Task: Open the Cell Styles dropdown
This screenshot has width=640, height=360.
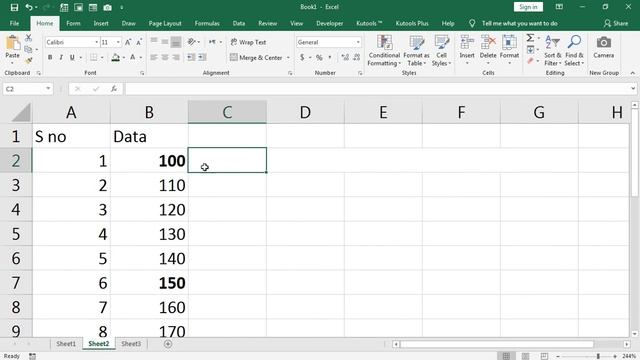Action: (x=441, y=50)
